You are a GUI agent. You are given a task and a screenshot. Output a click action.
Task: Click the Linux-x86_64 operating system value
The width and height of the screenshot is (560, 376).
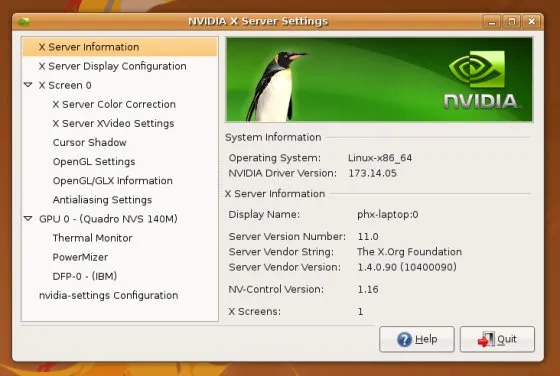point(380,158)
